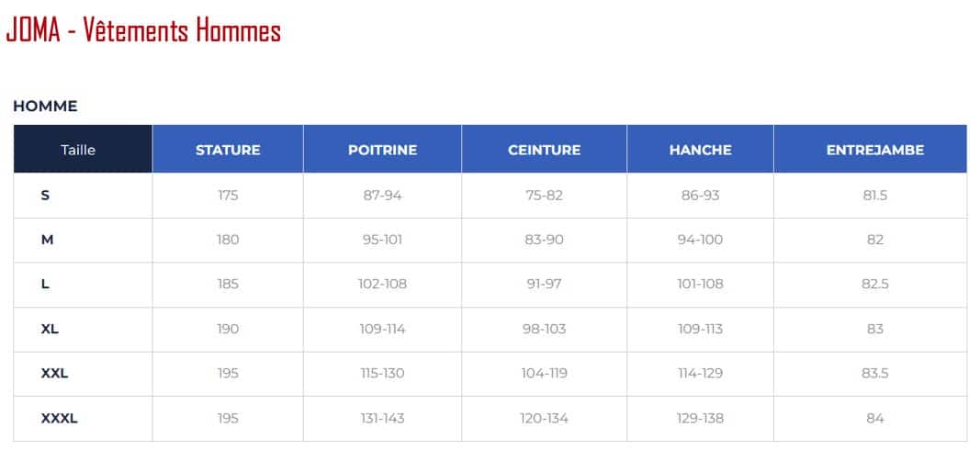
Task: Click the 190 stature value
Action: click(x=228, y=329)
